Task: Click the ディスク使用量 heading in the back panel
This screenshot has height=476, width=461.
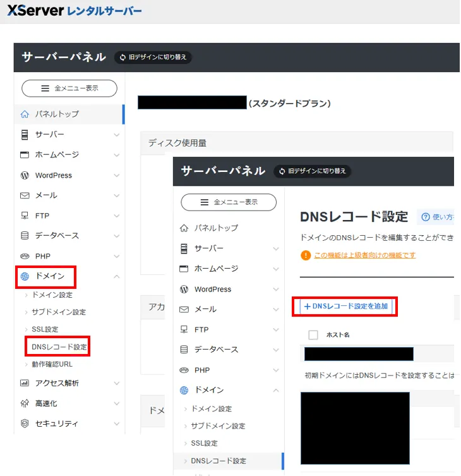Action: click(x=177, y=143)
